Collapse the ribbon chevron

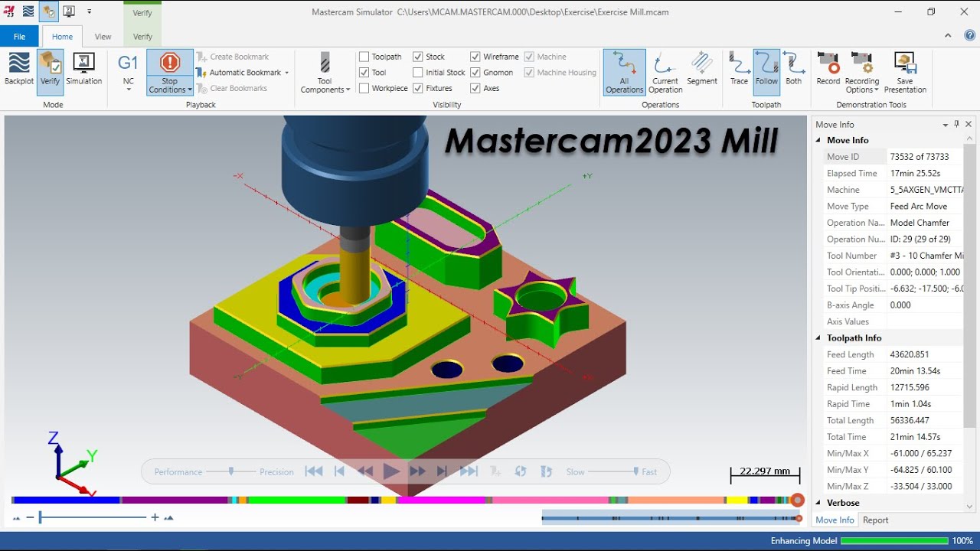948,35
